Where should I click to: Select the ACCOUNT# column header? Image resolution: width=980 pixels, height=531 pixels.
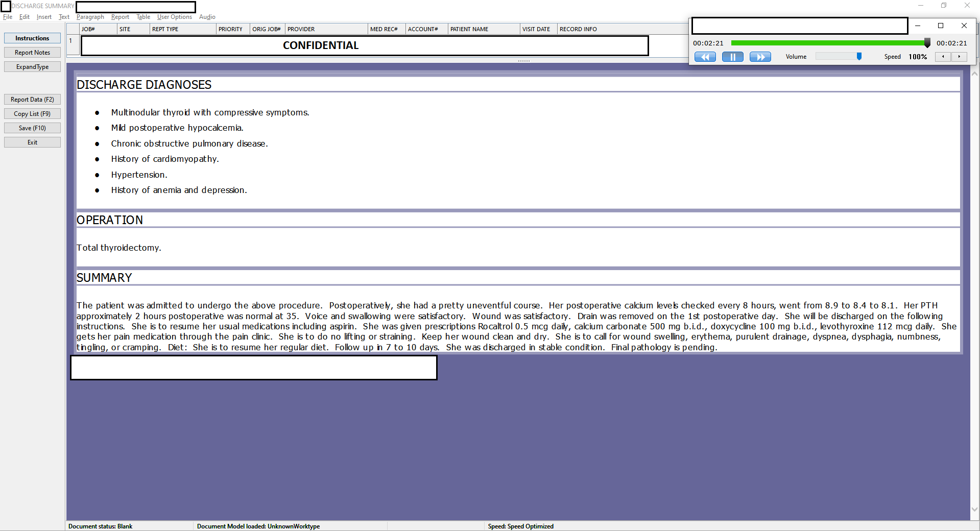[x=427, y=29]
